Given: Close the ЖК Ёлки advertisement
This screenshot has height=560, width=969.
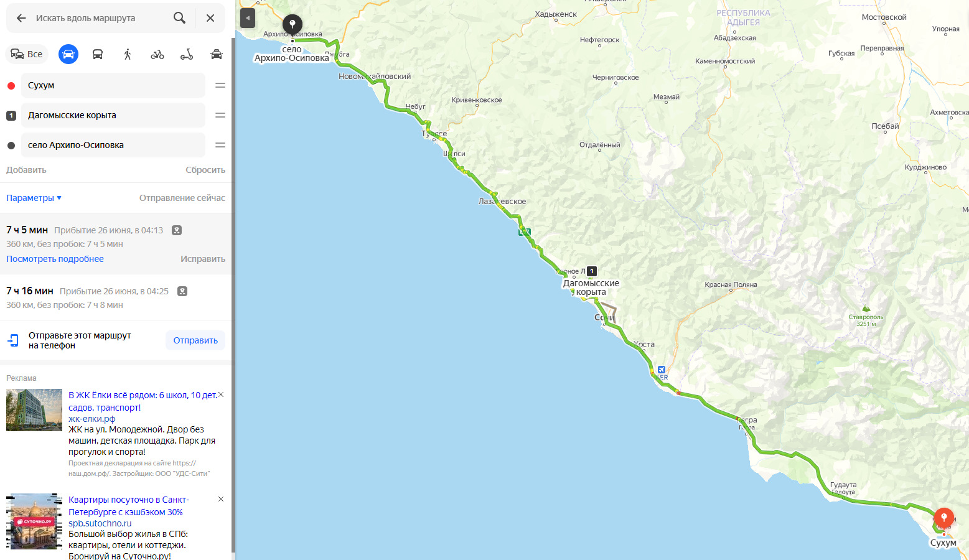Looking at the screenshot, I should pyautogui.click(x=221, y=395).
